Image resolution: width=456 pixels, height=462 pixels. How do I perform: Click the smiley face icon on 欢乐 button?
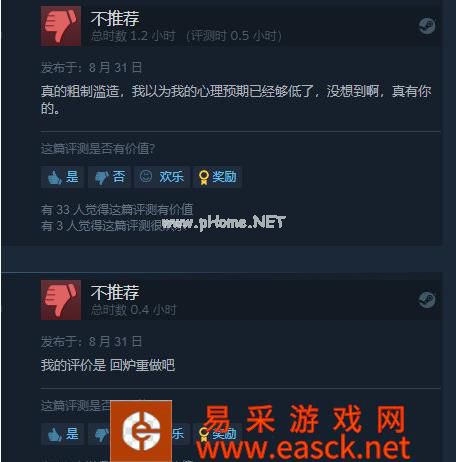[x=146, y=176]
